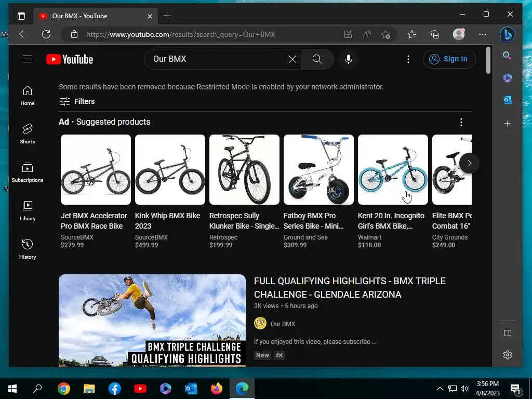
Task: Launch Firefox from the taskbar
Action: coord(217,389)
